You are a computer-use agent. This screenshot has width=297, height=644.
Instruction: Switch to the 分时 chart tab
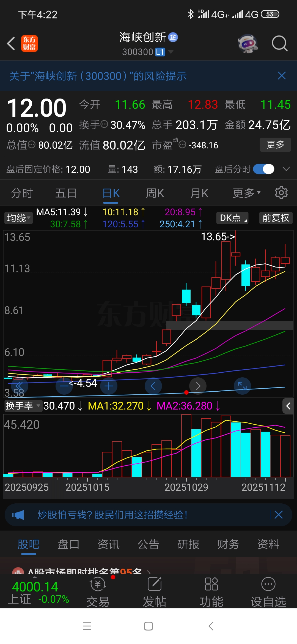[22, 193]
